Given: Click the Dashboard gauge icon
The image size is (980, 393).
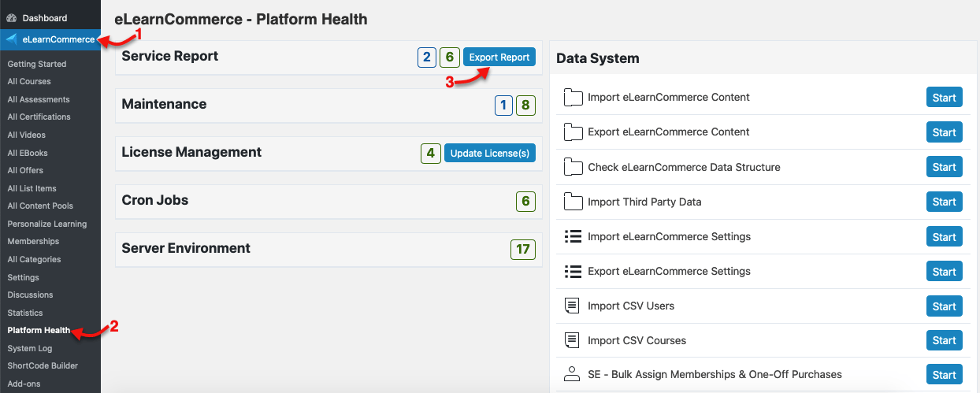Looking at the screenshot, I should click(x=11, y=17).
